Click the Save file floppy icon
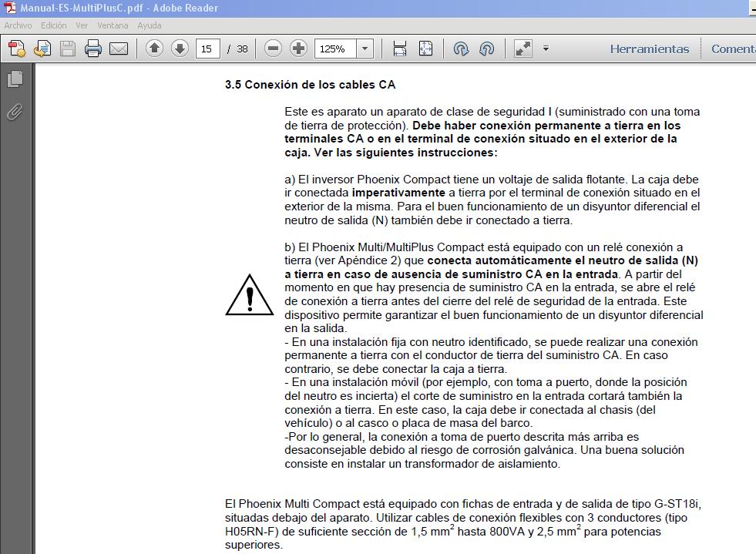This screenshot has width=756, height=554. coord(68,49)
